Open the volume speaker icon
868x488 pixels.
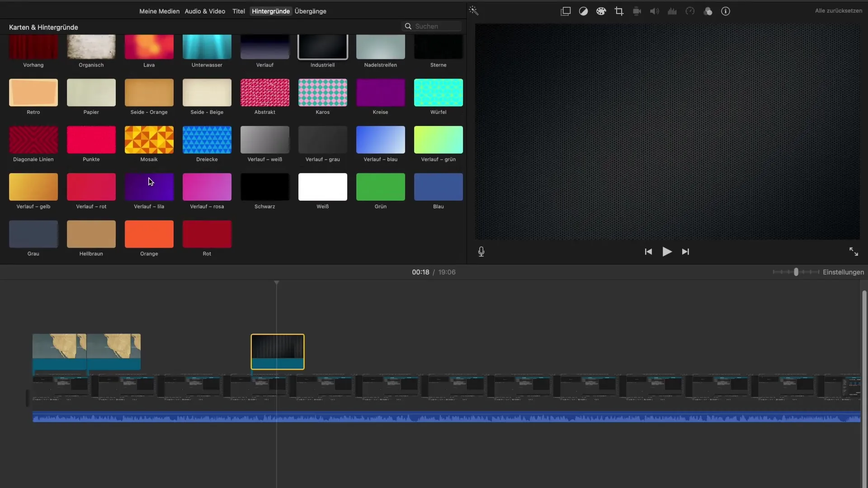coord(654,11)
